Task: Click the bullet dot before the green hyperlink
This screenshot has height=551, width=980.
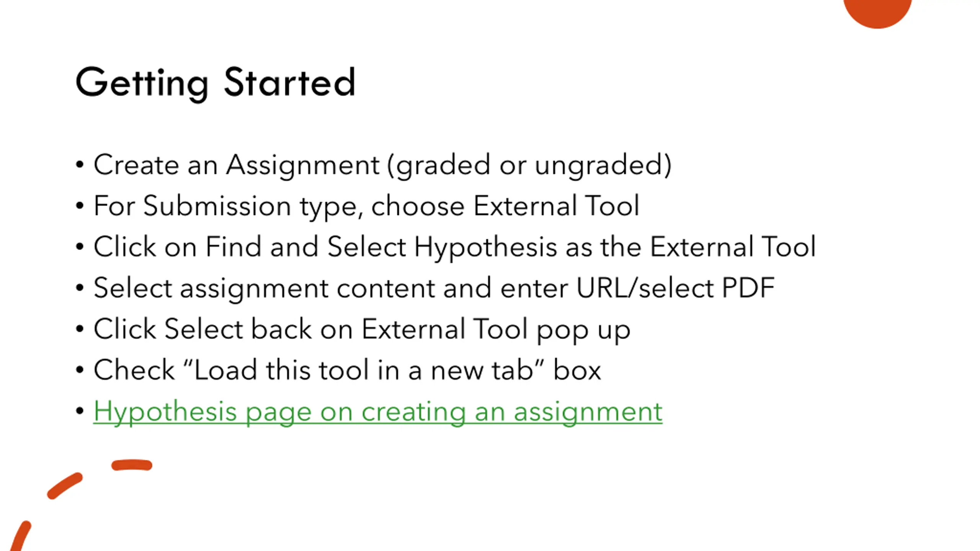Action: point(80,411)
